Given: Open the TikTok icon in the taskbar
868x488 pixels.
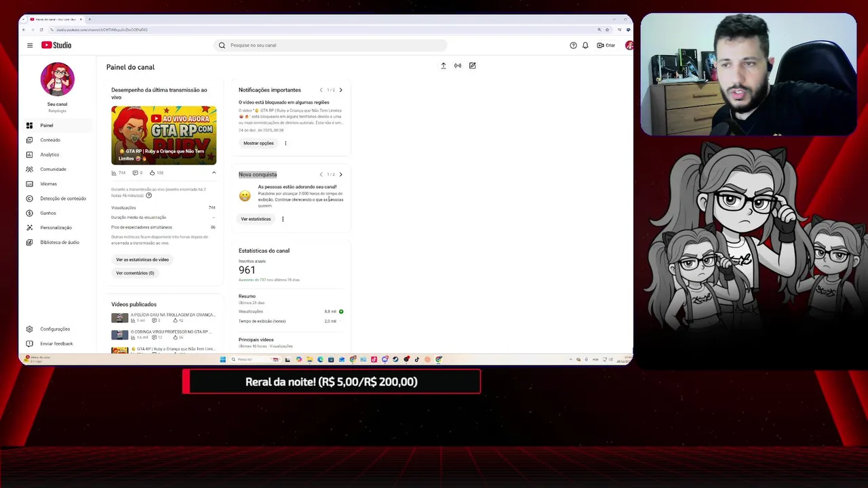Looking at the screenshot, I should click(x=416, y=359).
